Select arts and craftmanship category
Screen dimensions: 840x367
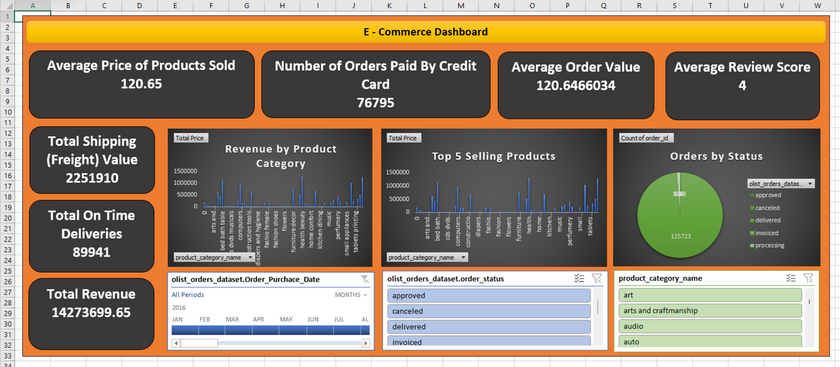pyautogui.click(x=710, y=311)
